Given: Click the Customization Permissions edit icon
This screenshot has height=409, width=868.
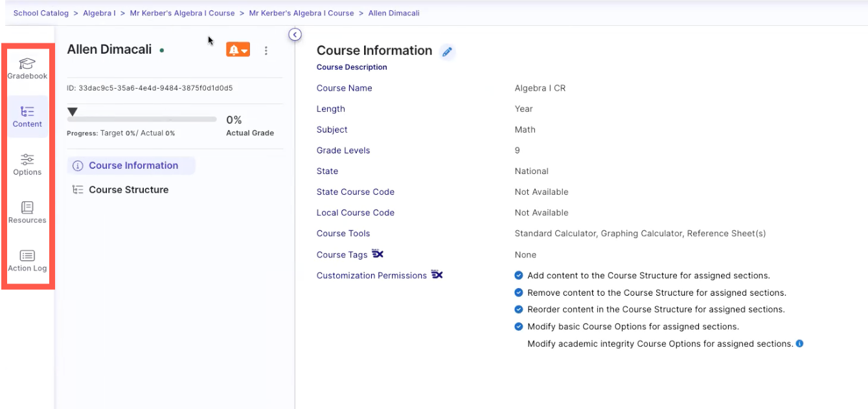Looking at the screenshot, I should point(437,274).
